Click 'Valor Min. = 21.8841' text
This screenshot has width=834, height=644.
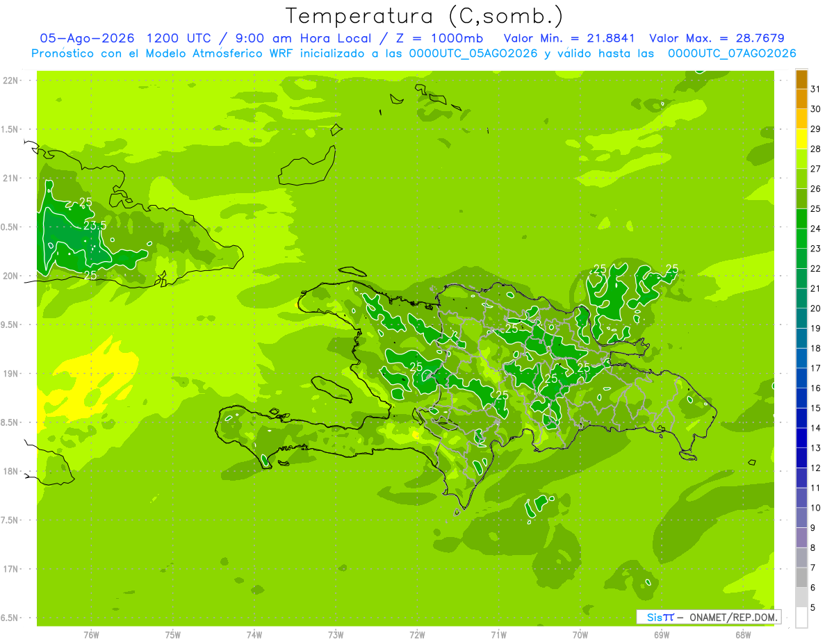tap(569, 38)
